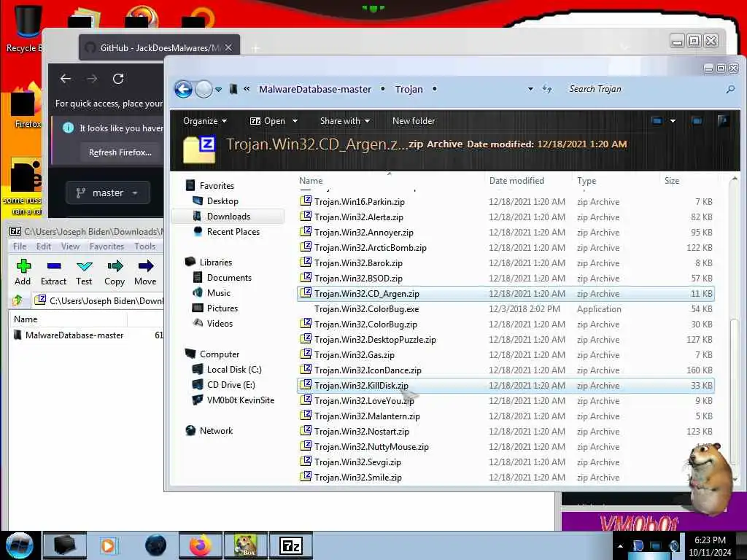The height and width of the screenshot is (560, 747).
Task: Click the Search Trojan input field
Action: 643,89
